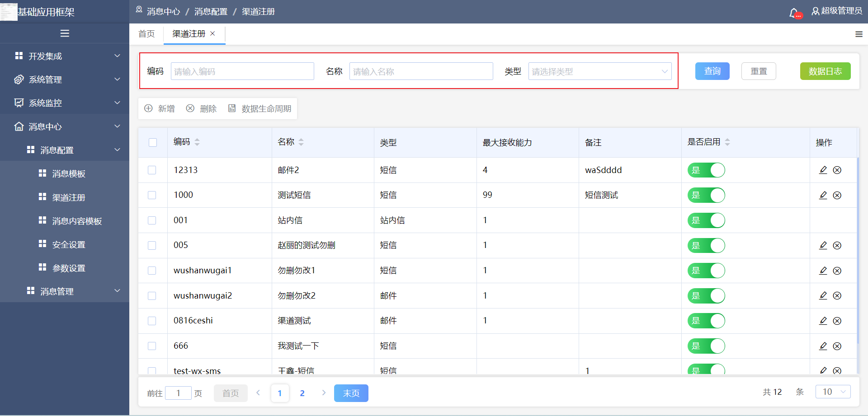The height and width of the screenshot is (416, 868).
Task: Go to next page arrow
Action: 324,393
